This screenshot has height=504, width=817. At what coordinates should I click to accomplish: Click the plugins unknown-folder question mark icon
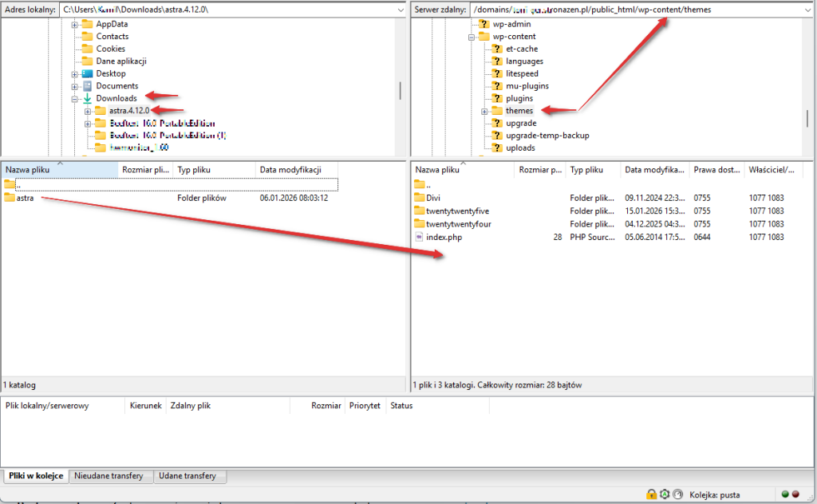click(x=497, y=98)
